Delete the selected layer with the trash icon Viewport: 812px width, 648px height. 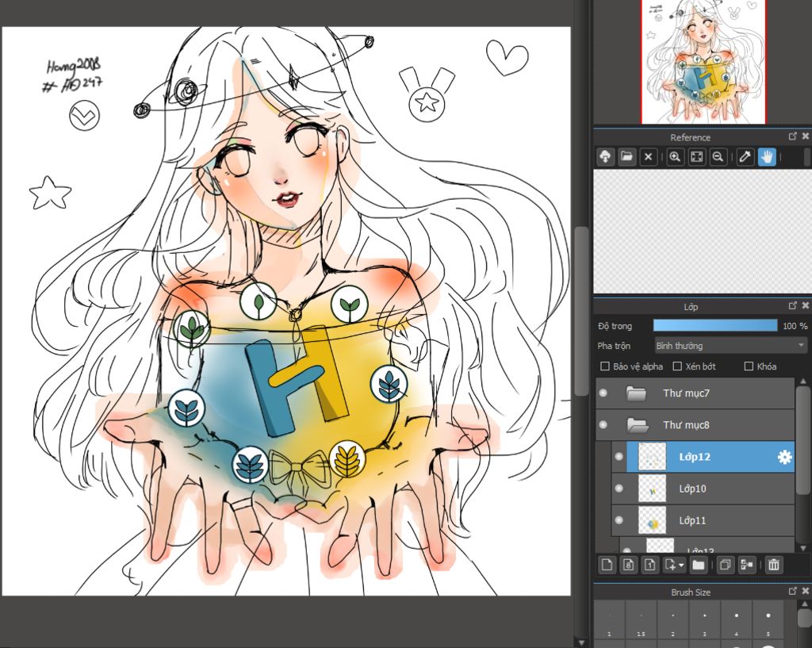click(774, 565)
